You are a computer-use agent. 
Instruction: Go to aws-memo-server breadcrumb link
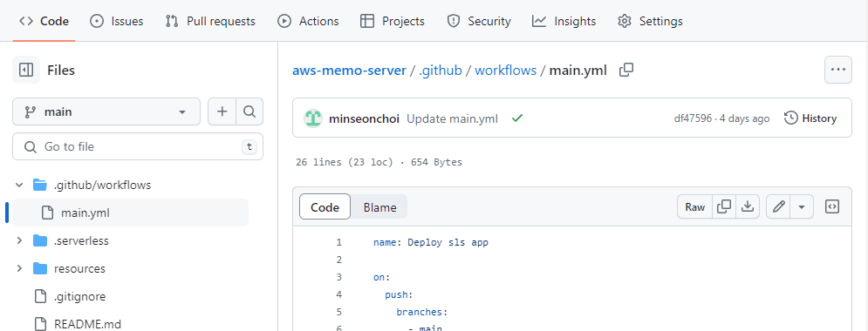(x=349, y=71)
